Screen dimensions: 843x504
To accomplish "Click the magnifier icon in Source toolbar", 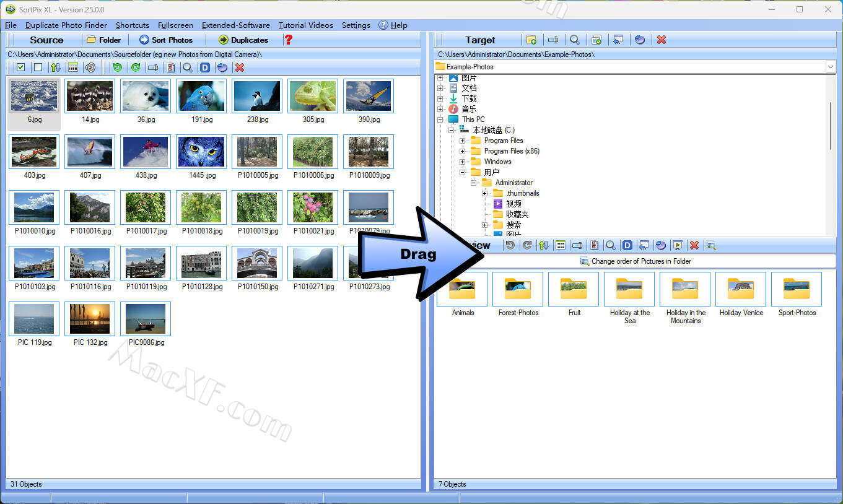I will [187, 67].
